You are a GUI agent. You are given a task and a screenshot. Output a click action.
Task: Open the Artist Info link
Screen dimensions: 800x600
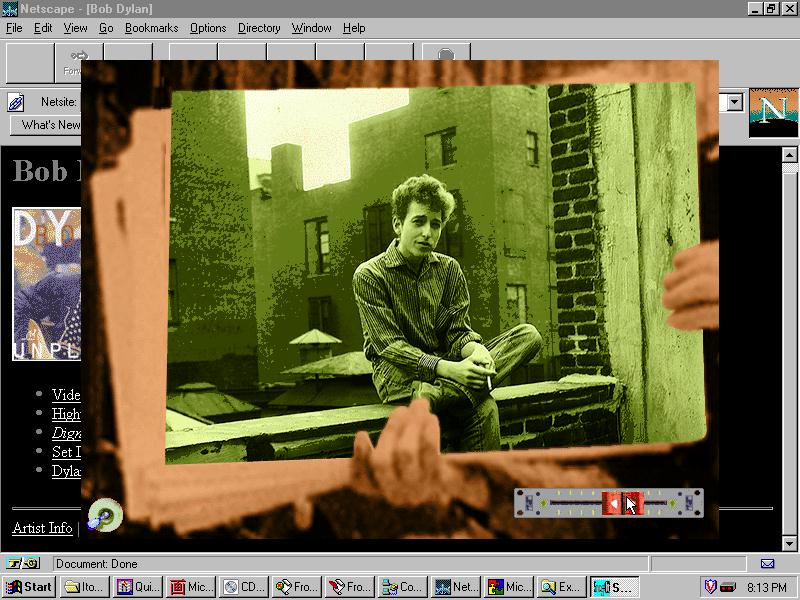[42, 528]
